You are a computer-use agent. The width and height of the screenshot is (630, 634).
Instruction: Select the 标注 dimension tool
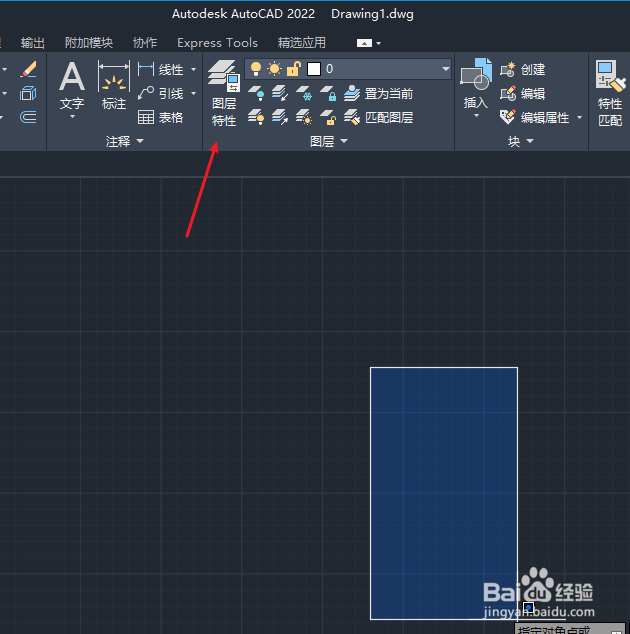click(x=114, y=86)
